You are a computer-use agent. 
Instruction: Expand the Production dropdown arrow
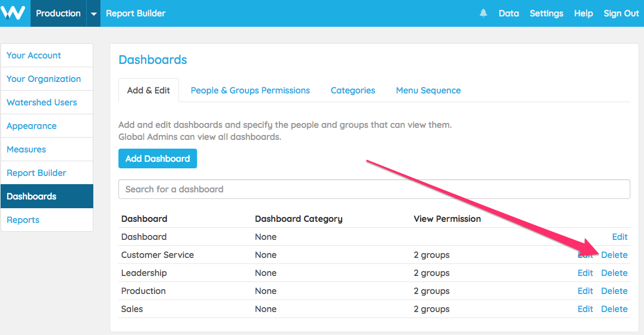(x=94, y=14)
